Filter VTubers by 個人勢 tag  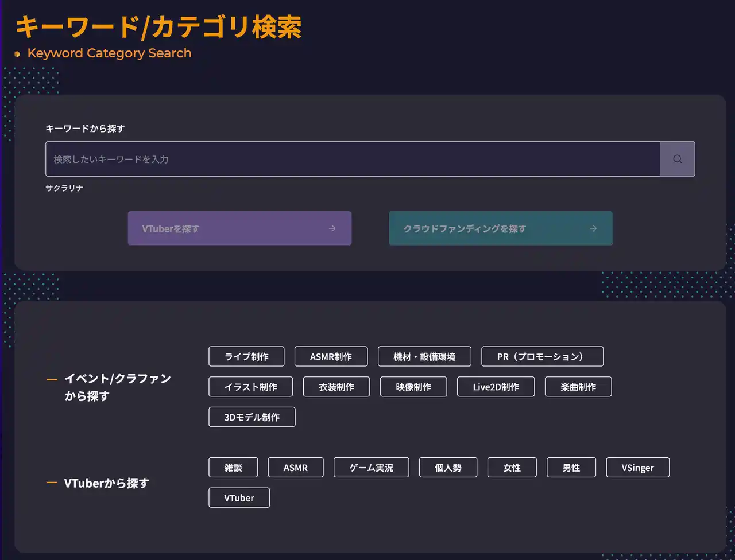pos(448,468)
